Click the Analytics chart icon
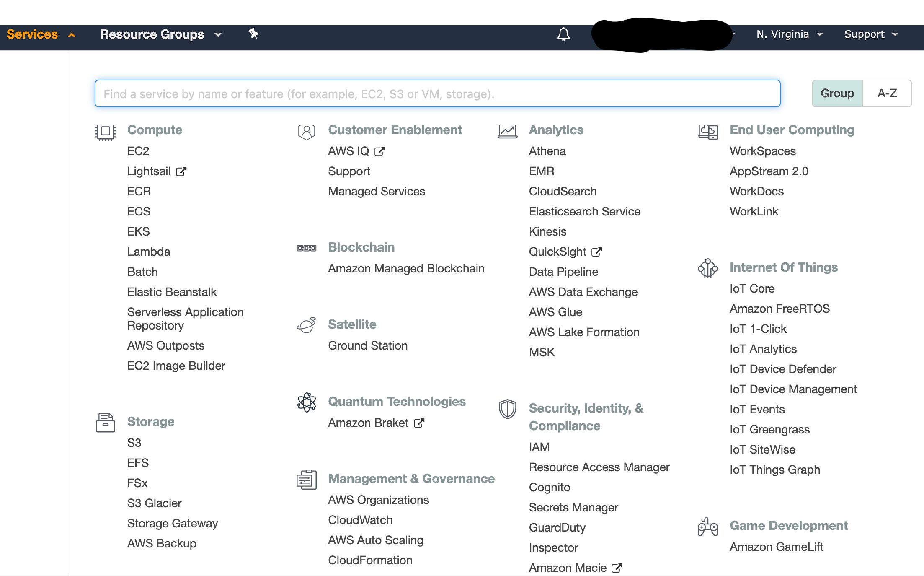 pos(507,132)
